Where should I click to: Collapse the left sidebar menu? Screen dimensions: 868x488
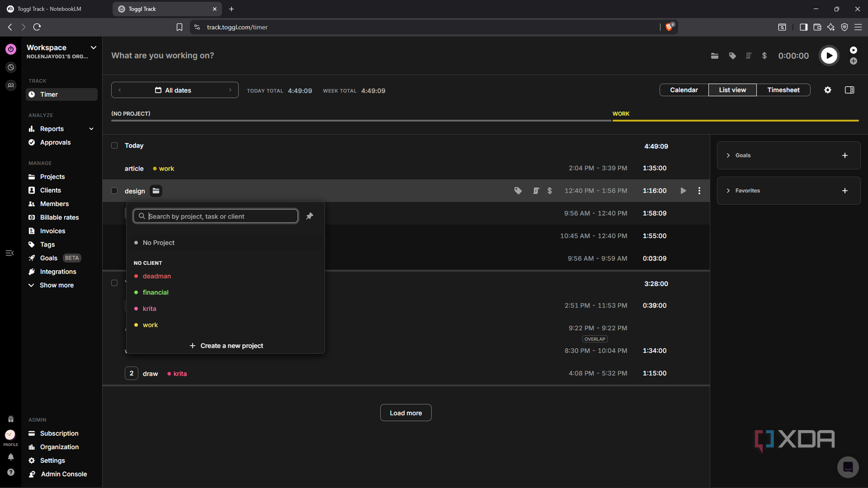coord(9,253)
